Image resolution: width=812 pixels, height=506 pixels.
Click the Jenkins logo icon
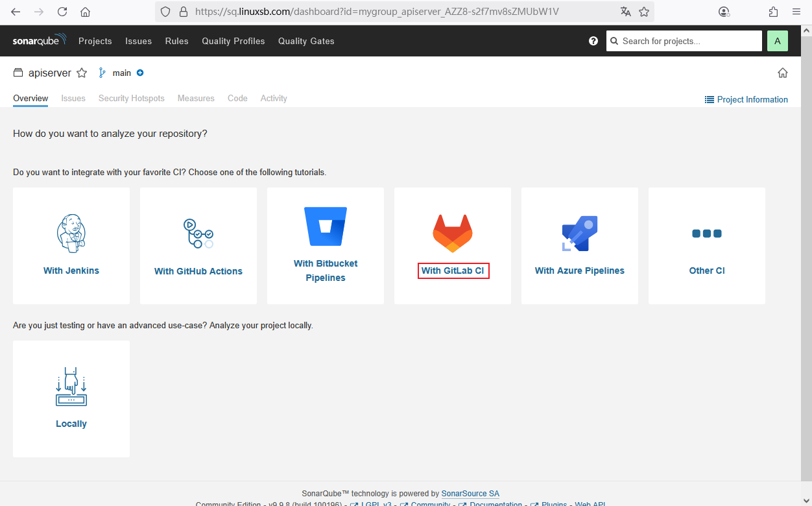click(71, 234)
